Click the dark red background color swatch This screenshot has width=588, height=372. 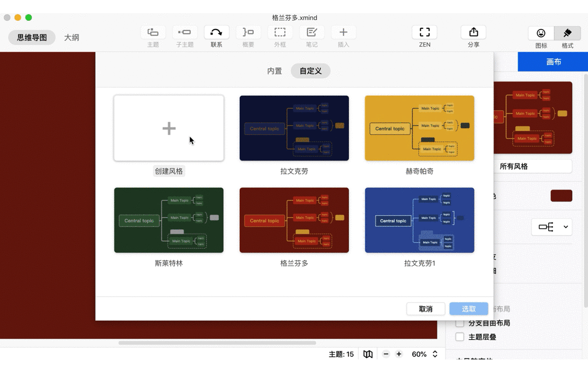561,195
